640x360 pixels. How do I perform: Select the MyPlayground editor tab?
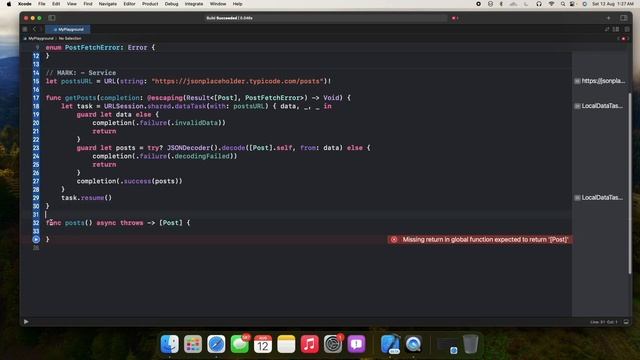coord(68,29)
